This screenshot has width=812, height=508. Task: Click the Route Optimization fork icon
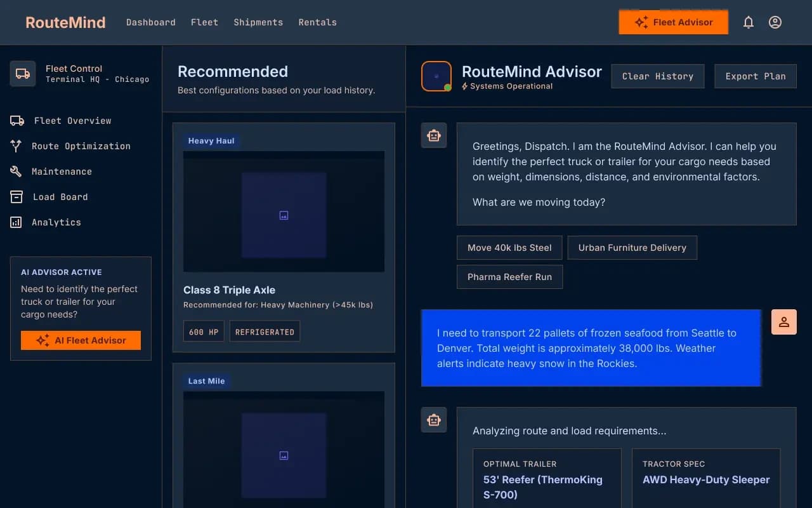(16, 146)
